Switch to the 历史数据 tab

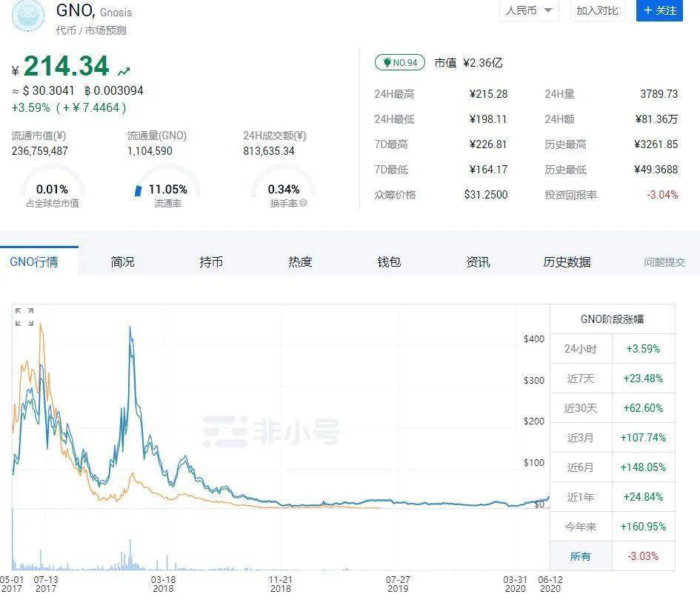point(567,261)
